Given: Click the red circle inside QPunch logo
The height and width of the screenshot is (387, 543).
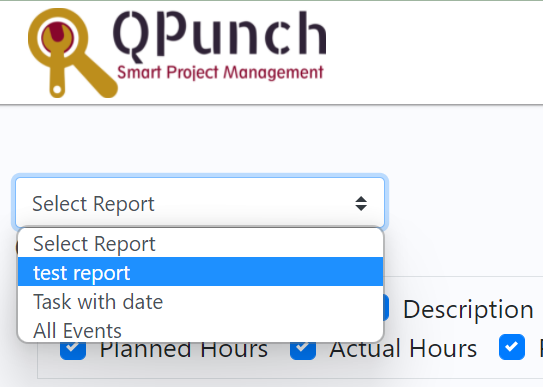Looking at the screenshot, I should click(x=58, y=37).
